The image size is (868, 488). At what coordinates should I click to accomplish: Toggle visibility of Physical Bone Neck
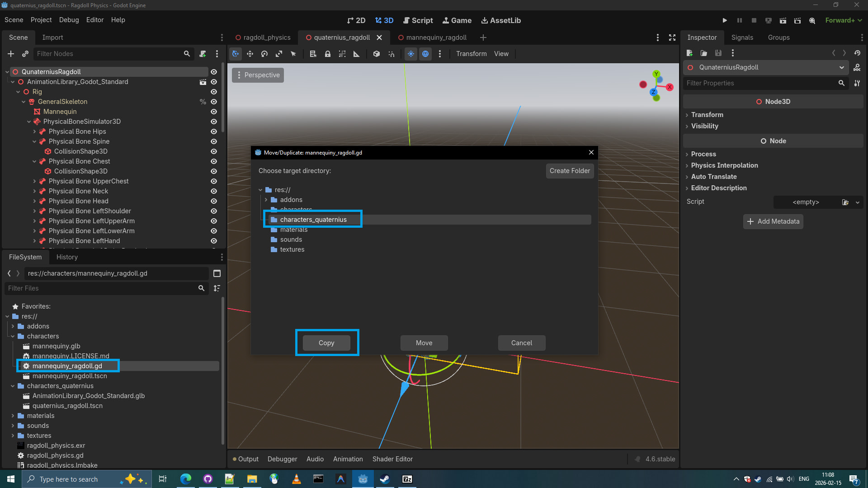click(x=214, y=191)
